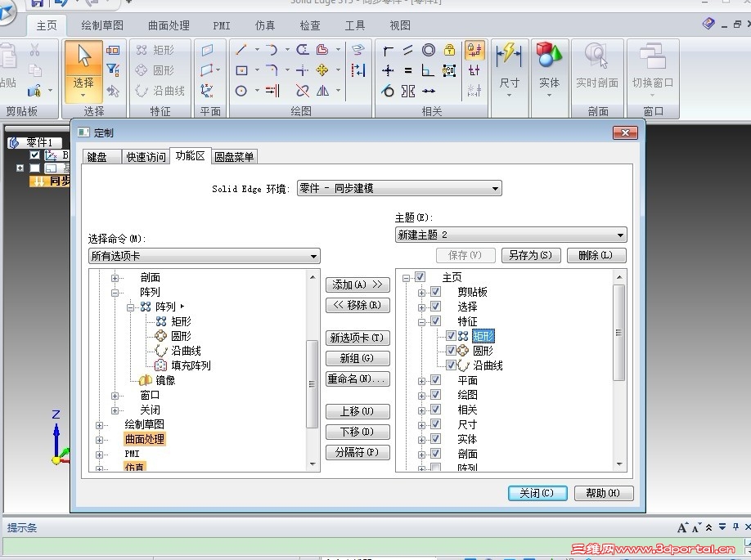Screen dimensions: 751x560
Task: Click the Move sketch tool in 绘图 group
Action: 322,70
